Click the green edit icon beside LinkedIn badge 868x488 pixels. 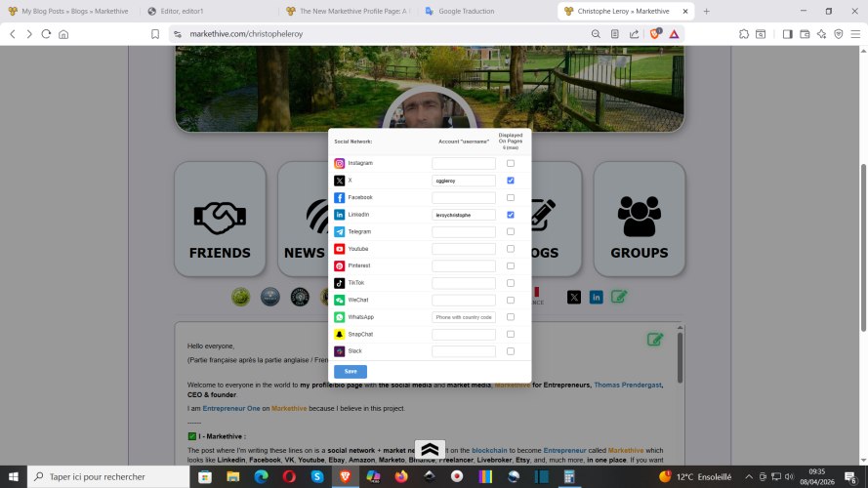point(619,297)
